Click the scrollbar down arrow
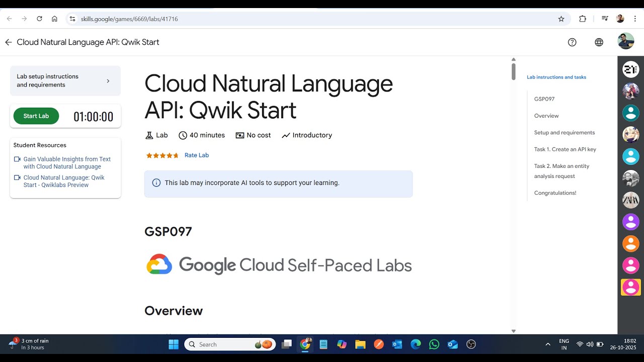 (513, 331)
